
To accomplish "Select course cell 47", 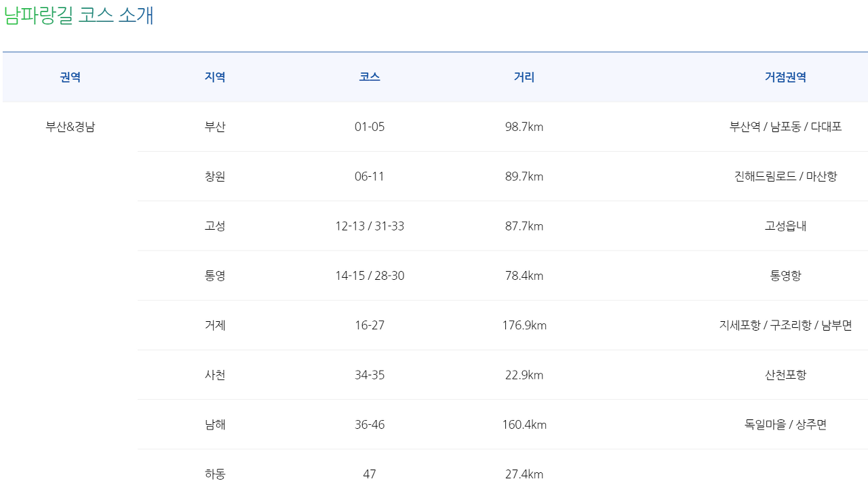I will pos(370,474).
